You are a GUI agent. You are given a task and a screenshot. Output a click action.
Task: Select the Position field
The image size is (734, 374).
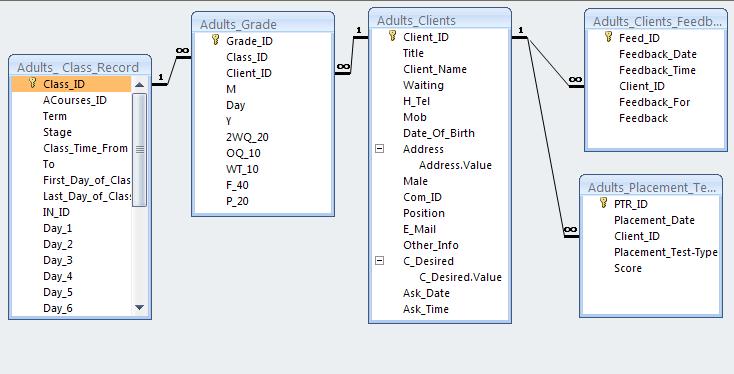(424, 213)
